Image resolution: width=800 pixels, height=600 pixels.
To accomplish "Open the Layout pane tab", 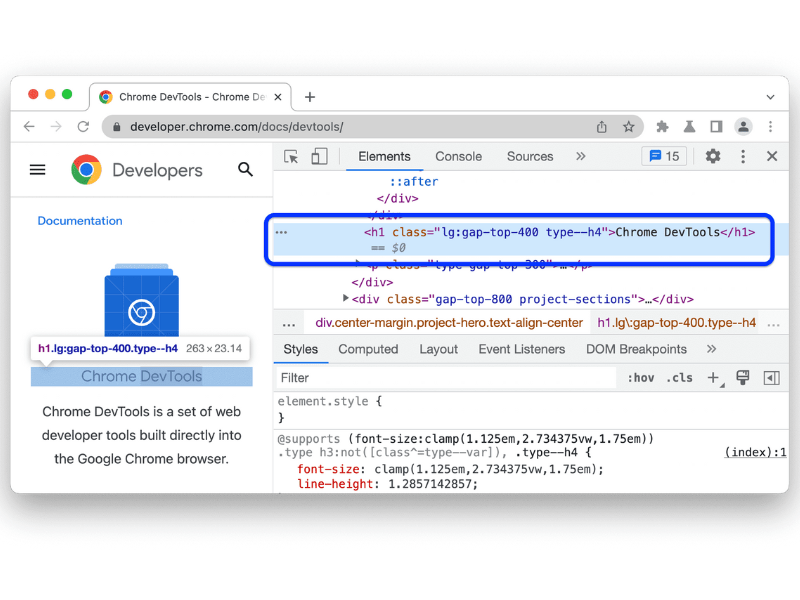I will pyautogui.click(x=438, y=349).
